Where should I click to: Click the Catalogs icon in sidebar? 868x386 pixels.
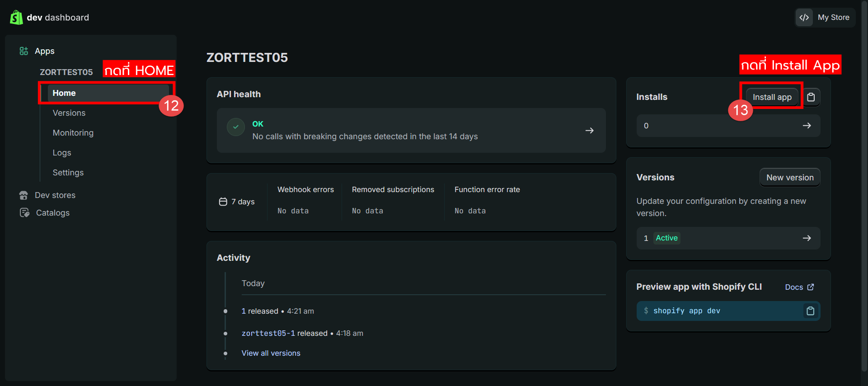[x=24, y=213]
